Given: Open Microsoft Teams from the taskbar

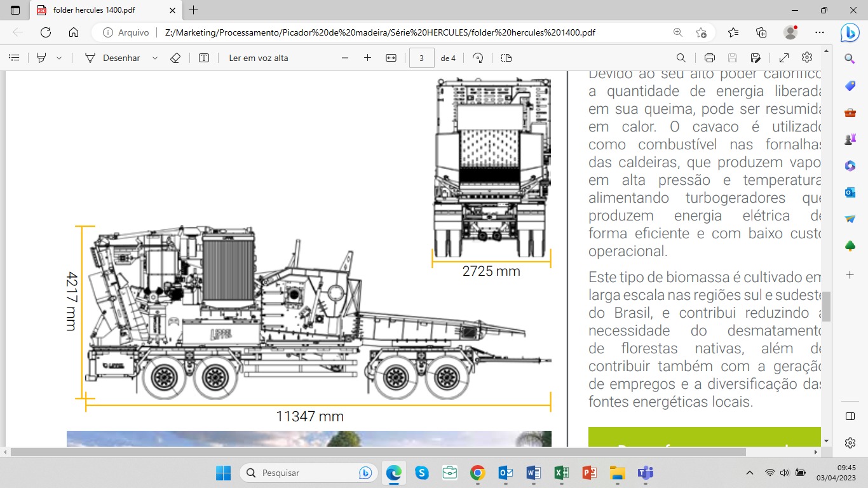Looking at the screenshot, I should point(646,473).
